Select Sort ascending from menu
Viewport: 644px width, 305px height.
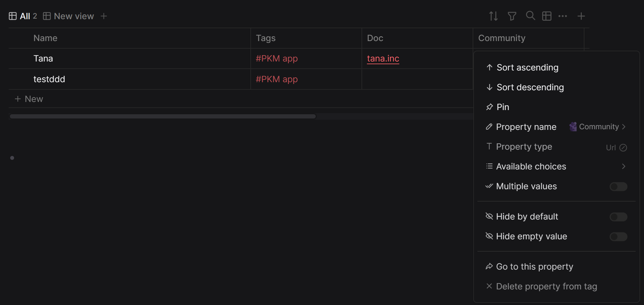click(527, 67)
